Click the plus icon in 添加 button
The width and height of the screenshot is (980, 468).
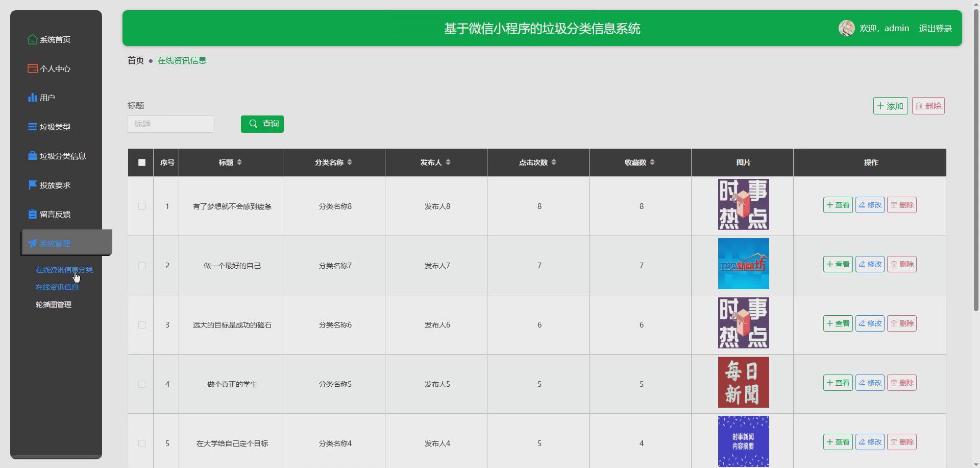pos(880,106)
